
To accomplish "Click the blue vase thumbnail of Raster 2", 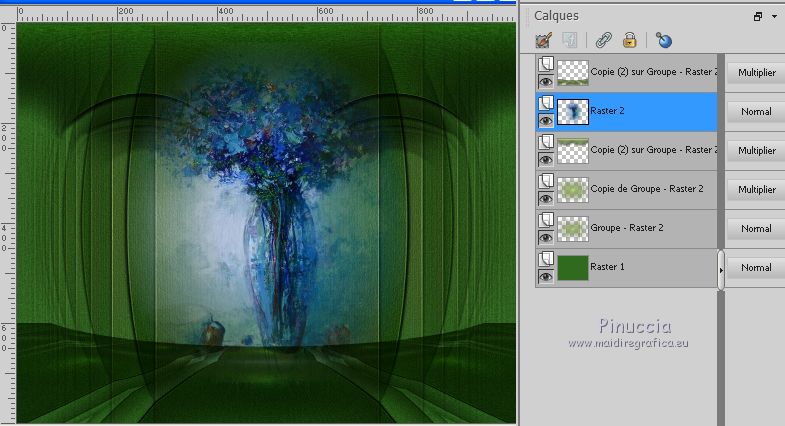I will coord(573,112).
